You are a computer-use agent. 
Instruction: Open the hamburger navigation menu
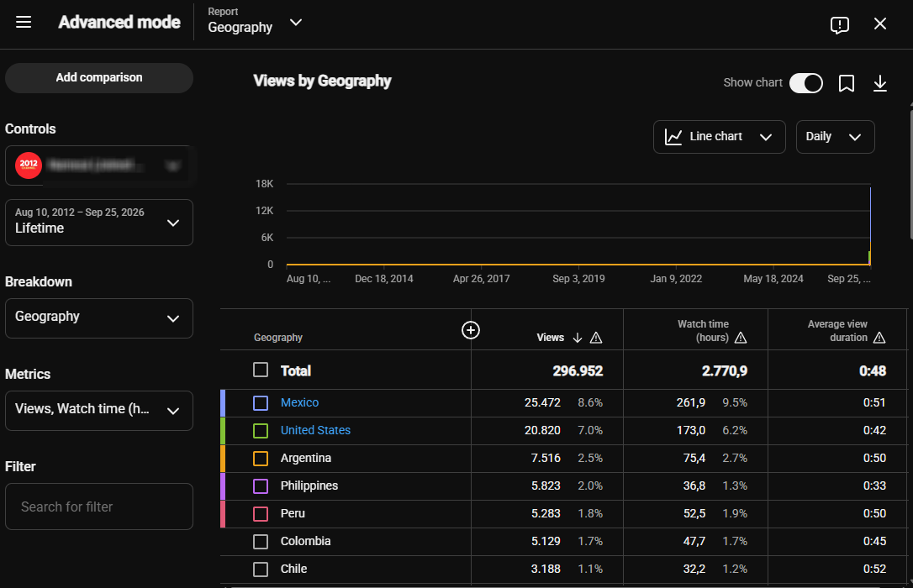click(24, 22)
